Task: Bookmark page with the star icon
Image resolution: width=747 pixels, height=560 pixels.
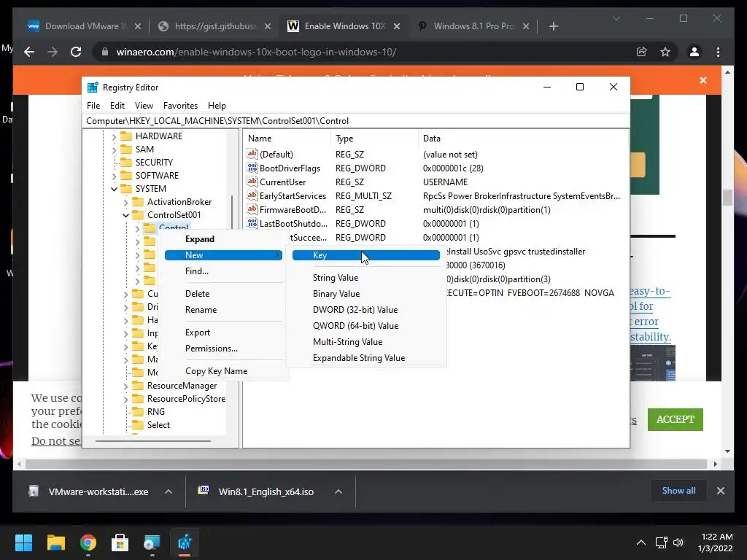Action: click(x=665, y=52)
